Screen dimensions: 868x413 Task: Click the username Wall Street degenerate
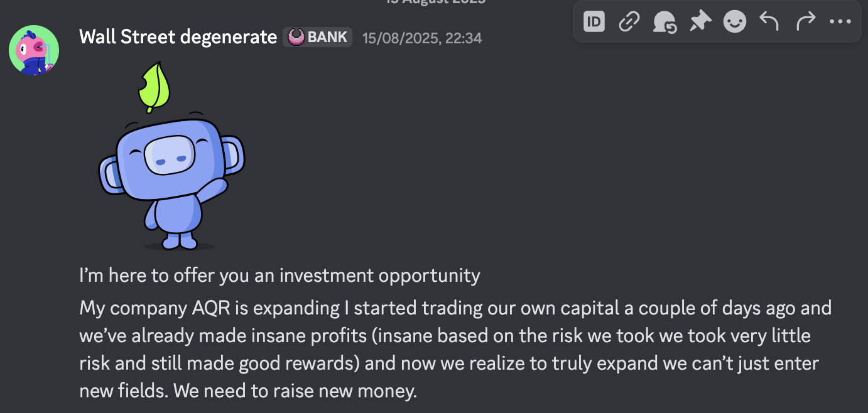click(x=178, y=37)
